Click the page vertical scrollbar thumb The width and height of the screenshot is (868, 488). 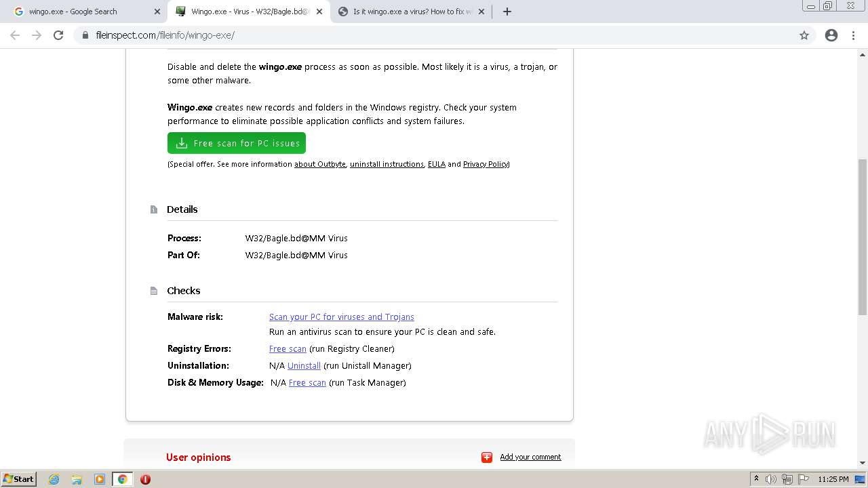pyautogui.click(x=863, y=237)
